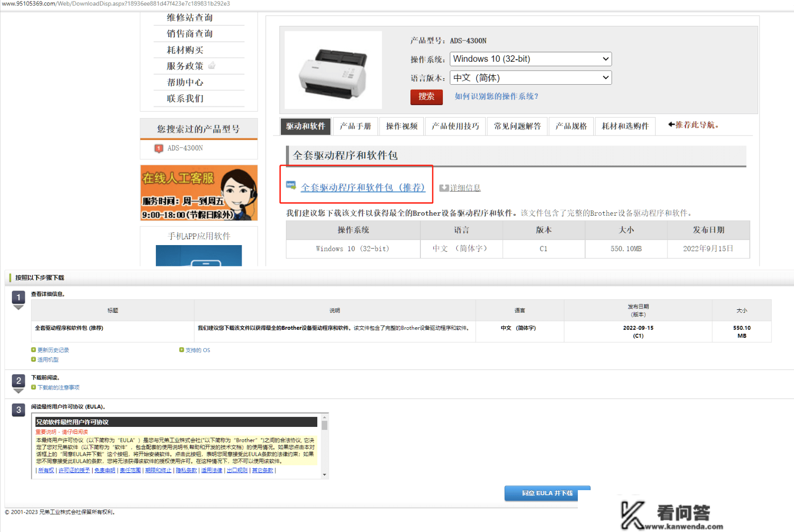Click the red number icon beside ADS-4300N
Screen dimensions: 794x532
click(x=159, y=148)
